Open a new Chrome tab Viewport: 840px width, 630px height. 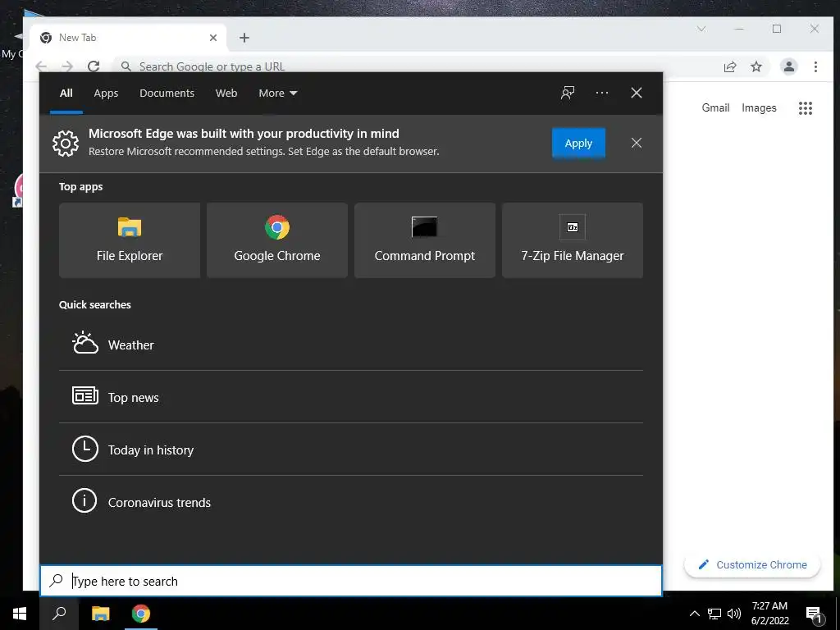click(244, 38)
